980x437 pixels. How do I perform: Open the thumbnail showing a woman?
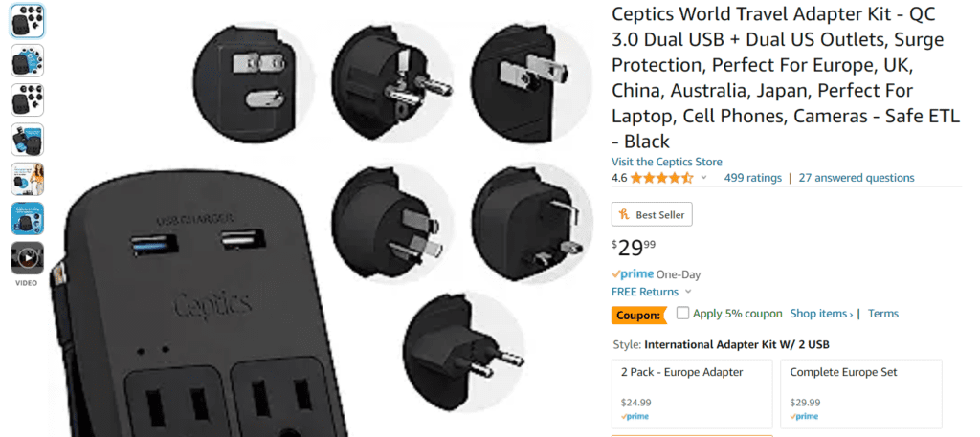pyautogui.click(x=27, y=179)
